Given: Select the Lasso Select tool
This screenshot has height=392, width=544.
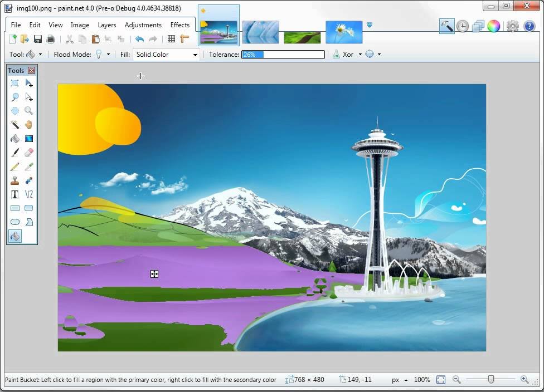Looking at the screenshot, I should point(15,97).
